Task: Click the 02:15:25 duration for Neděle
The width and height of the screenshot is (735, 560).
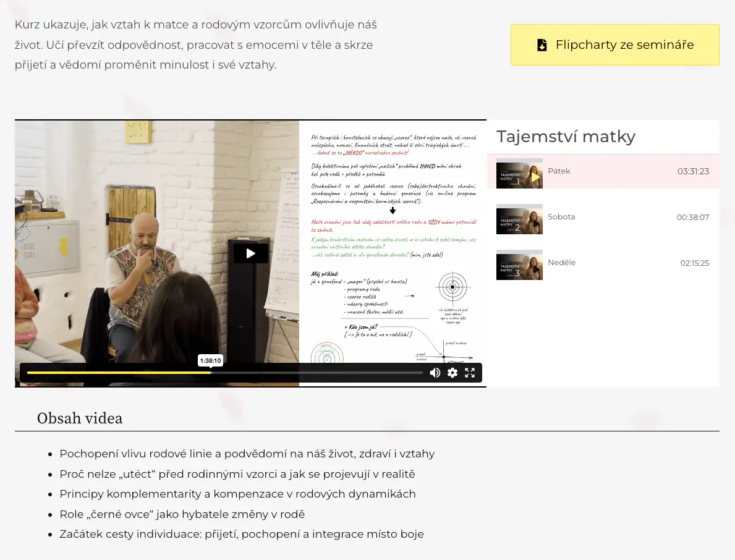Action: click(x=695, y=263)
